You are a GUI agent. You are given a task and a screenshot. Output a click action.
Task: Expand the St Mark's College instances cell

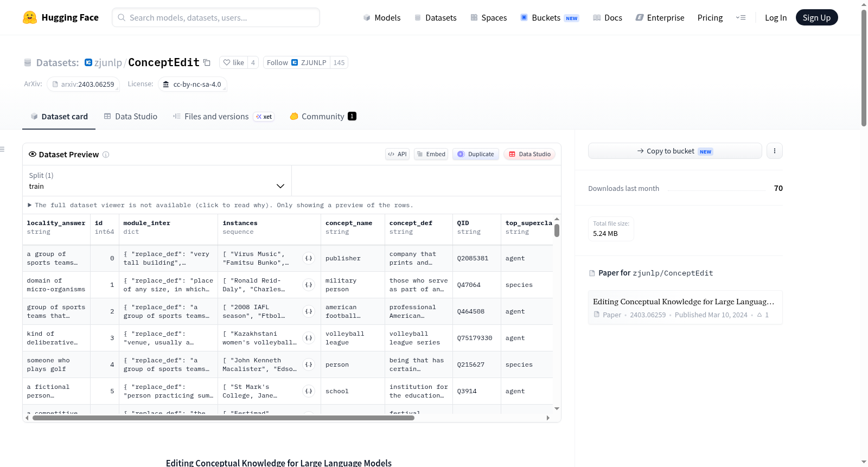pos(309,391)
